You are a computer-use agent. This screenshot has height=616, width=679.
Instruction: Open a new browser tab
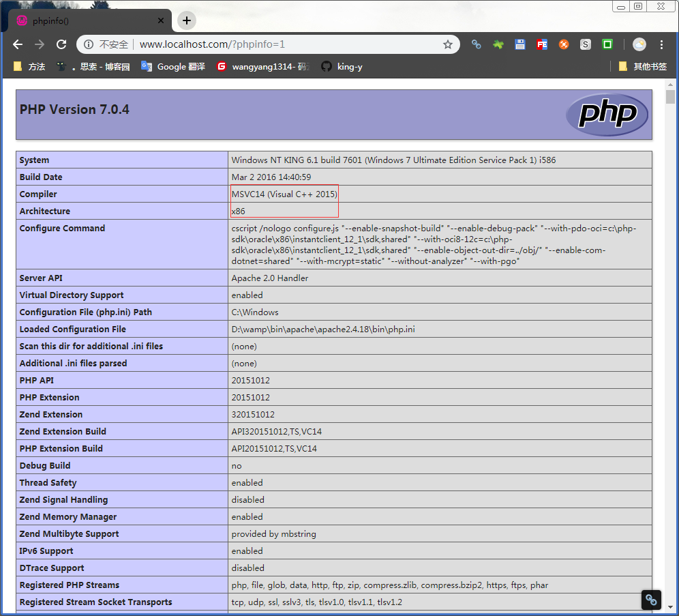tap(186, 20)
